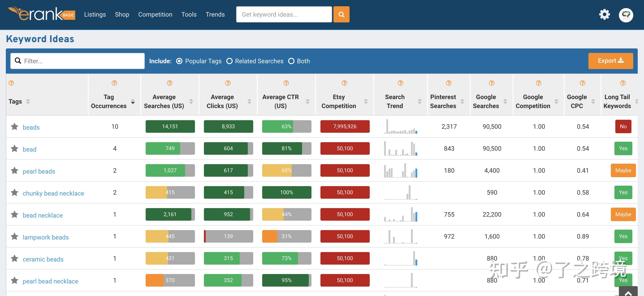Click the orange search magnifier button
The height and width of the screenshot is (296, 644).
(x=341, y=15)
